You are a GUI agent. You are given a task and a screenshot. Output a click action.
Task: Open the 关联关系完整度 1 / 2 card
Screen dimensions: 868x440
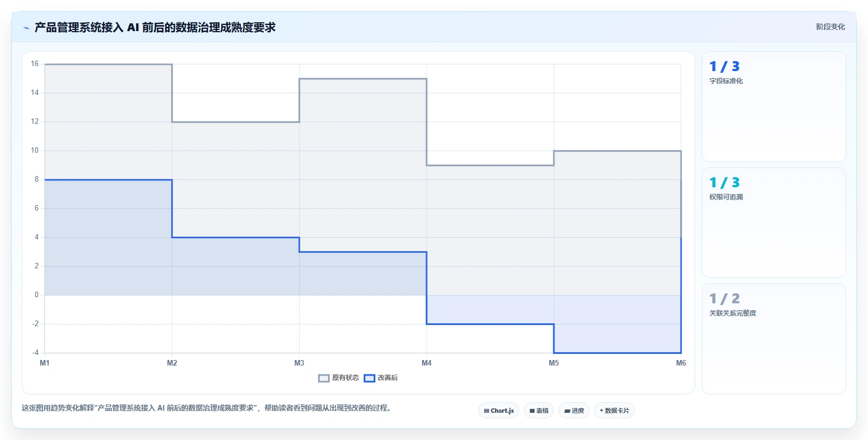(x=774, y=338)
